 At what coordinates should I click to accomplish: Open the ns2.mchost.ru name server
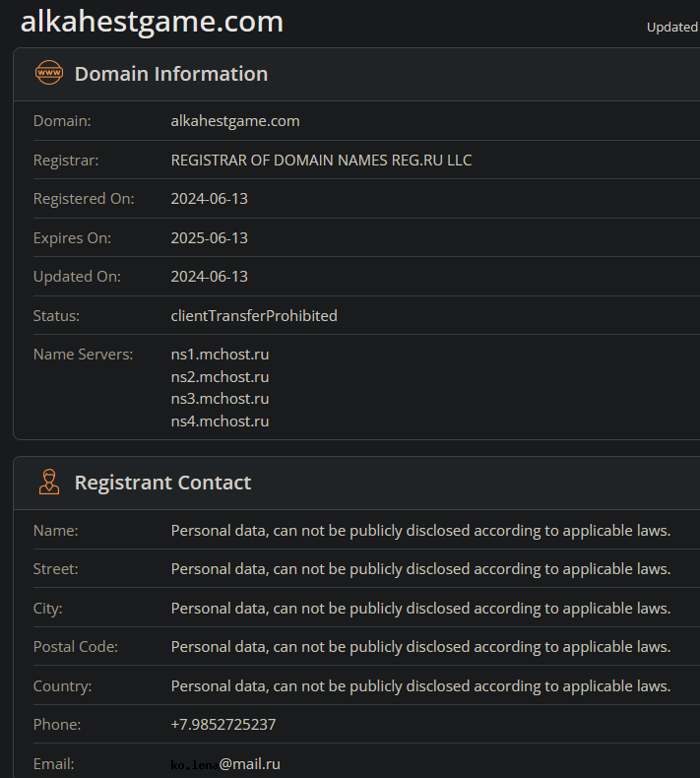220,377
